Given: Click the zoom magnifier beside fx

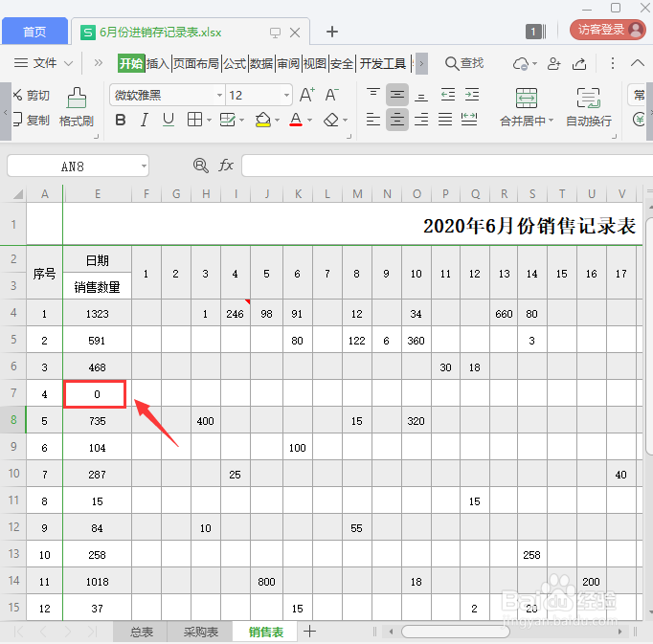Looking at the screenshot, I should coord(201,166).
